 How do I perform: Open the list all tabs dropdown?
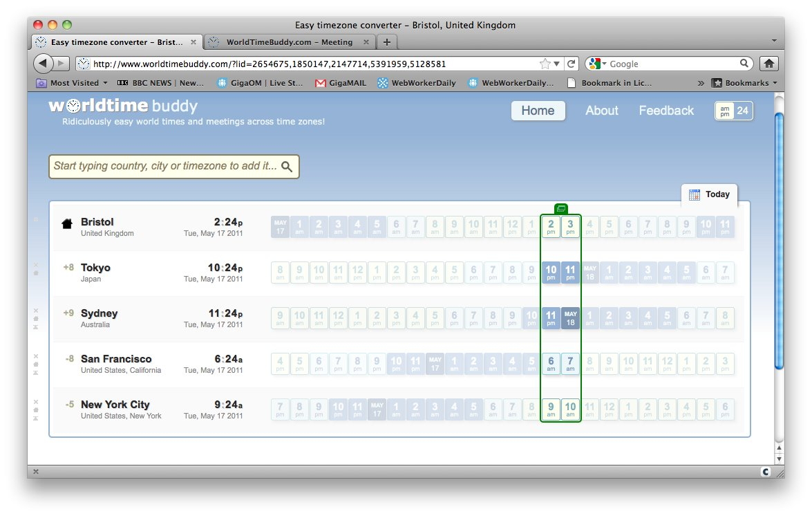(774, 41)
